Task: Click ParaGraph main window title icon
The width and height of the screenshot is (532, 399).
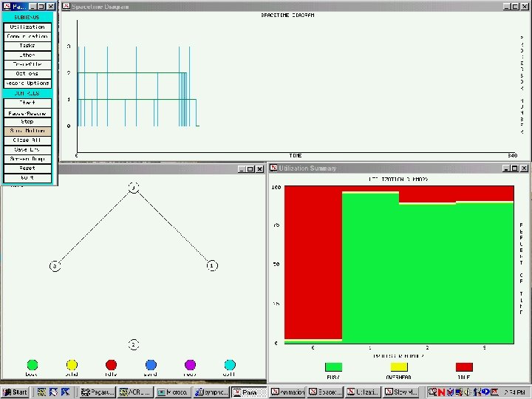Action: pos(7,7)
